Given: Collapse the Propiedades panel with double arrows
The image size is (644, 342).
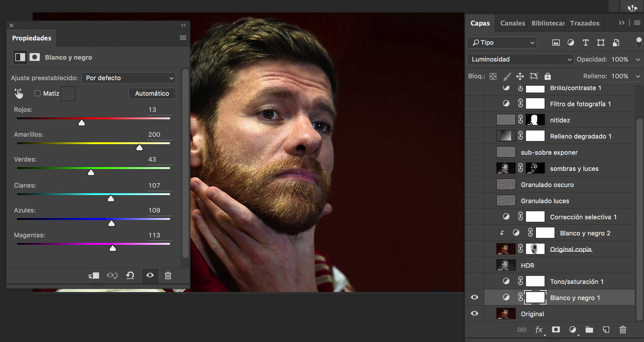Looking at the screenshot, I should pos(184,25).
